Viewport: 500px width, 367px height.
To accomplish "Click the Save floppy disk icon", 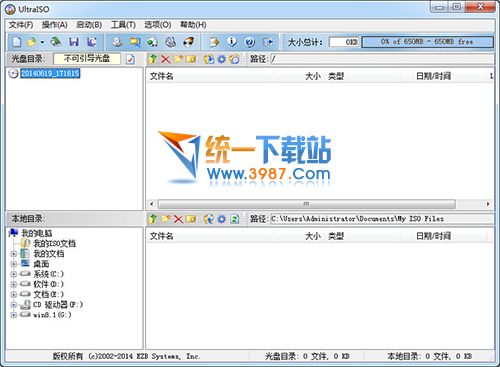I will coord(74,42).
